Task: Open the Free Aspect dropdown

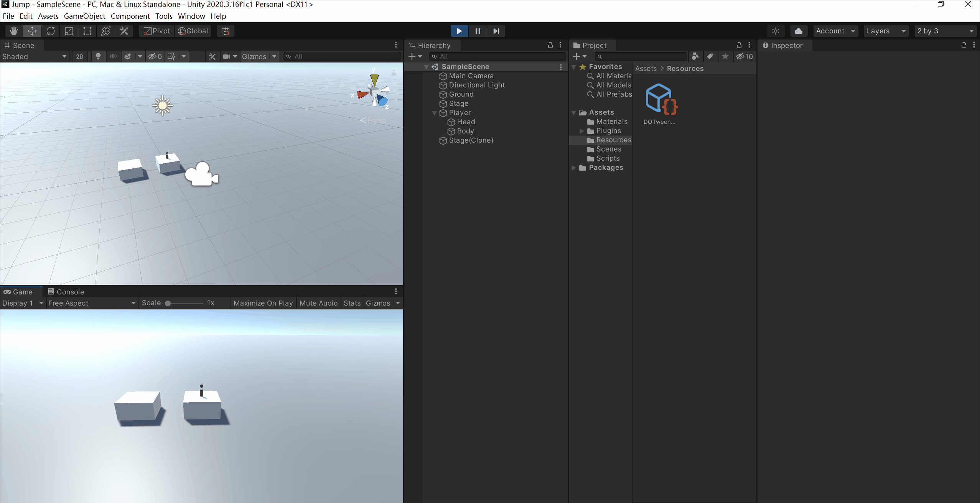Action: [91, 303]
